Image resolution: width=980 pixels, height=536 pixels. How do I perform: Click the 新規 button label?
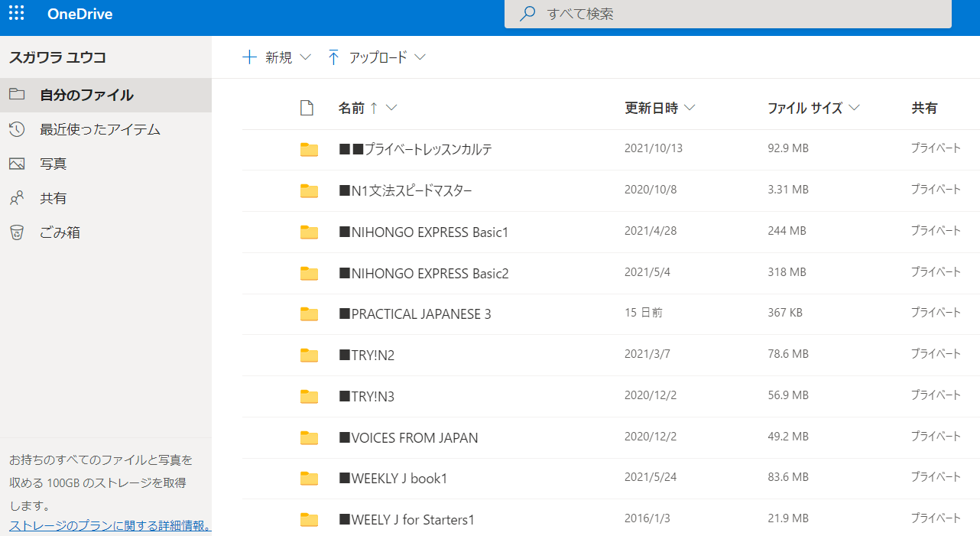tap(279, 57)
